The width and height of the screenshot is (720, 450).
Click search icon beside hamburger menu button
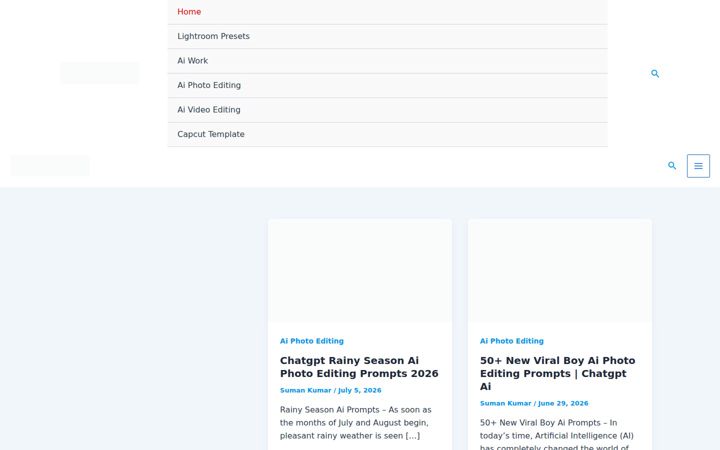pyautogui.click(x=672, y=166)
